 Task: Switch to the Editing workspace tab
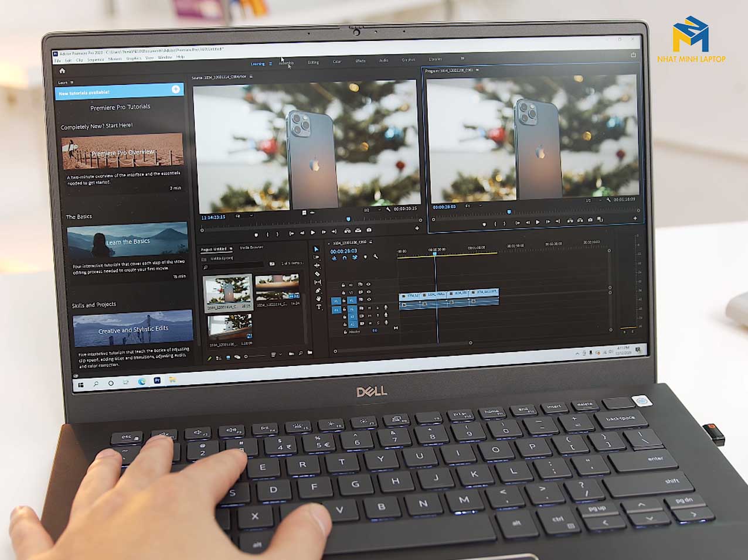tap(314, 62)
